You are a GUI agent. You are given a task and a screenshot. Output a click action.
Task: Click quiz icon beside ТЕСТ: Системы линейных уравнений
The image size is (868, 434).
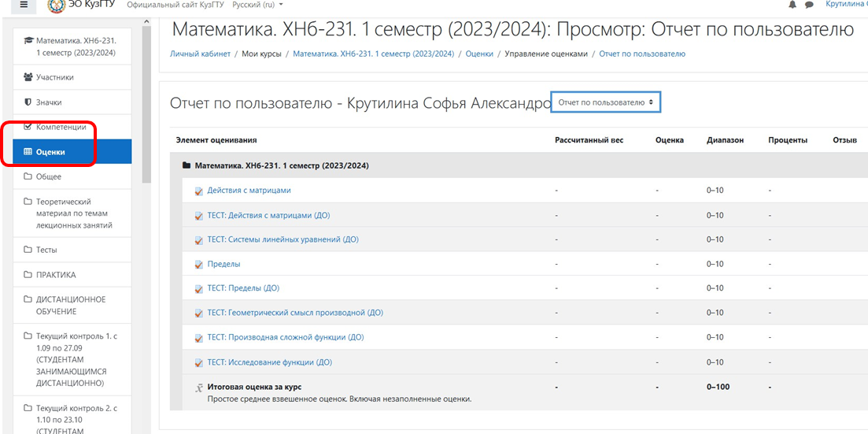coord(199,240)
